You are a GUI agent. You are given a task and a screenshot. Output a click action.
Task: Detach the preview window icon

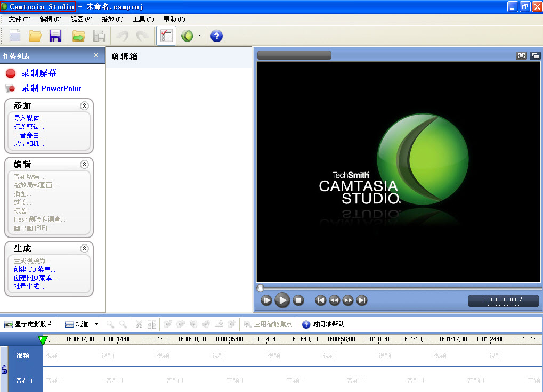pos(535,56)
